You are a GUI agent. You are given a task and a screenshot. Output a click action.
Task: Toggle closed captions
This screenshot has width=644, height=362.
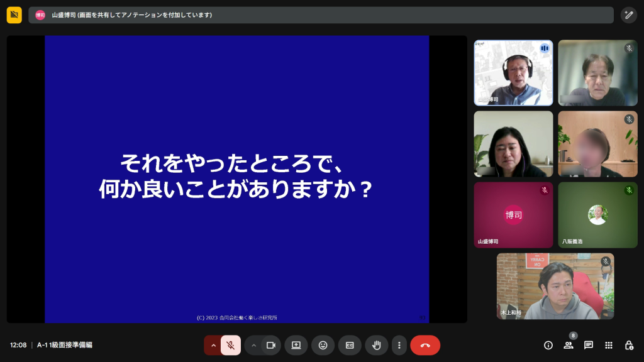pos(350,345)
